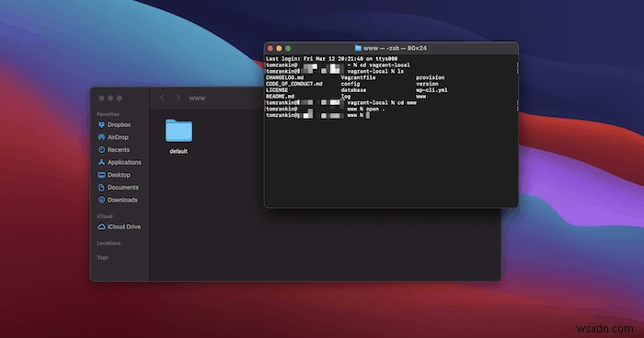Click the Tags section header in Finder

(x=103, y=257)
